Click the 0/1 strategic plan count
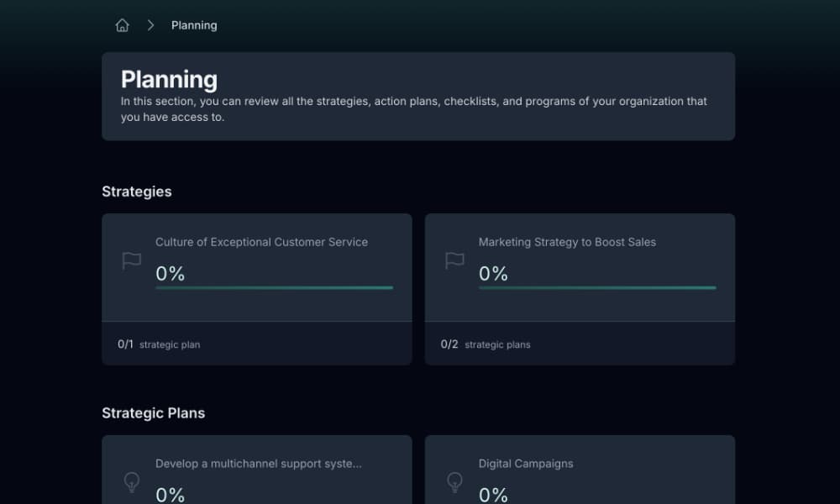This screenshot has width=840, height=504. 159,344
